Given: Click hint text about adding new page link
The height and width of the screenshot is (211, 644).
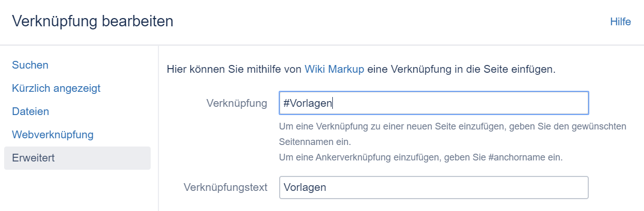Looking at the screenshot, I should (452, 126).
